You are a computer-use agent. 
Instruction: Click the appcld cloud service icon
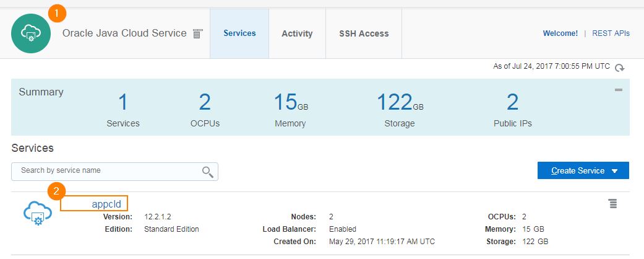tap(38, 214)
